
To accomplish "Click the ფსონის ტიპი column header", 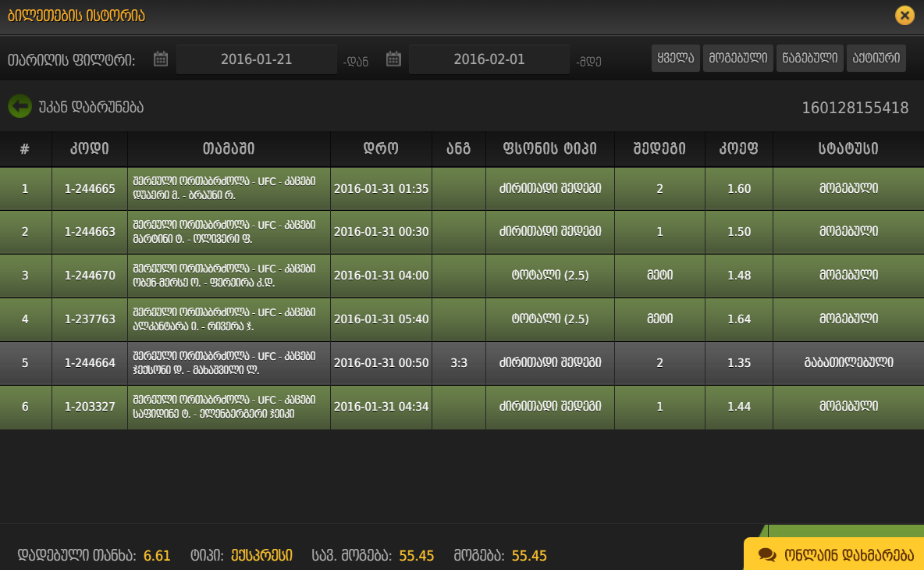I will (550, 148).
